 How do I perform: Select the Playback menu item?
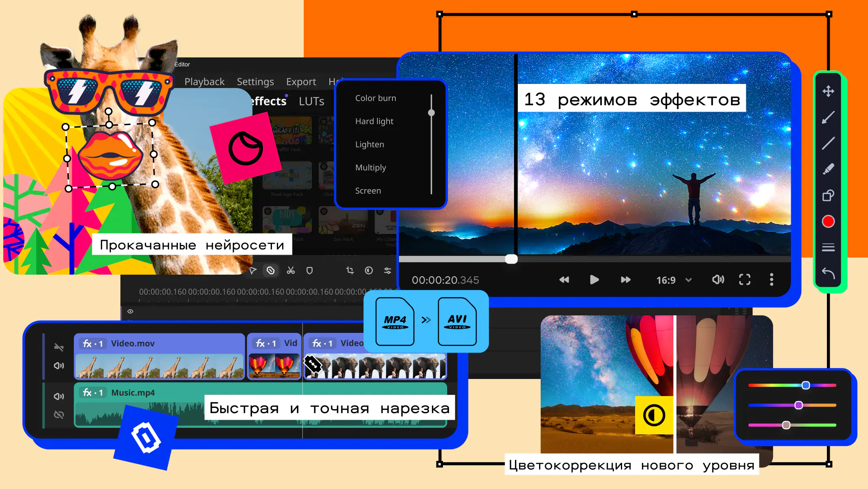pos(204,81)
